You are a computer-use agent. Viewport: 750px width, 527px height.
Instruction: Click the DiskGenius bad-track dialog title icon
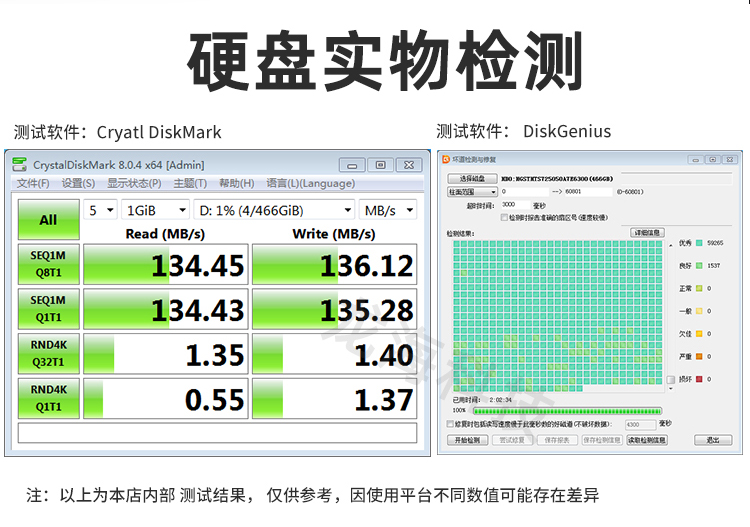pyautogui.click(x=446, y=159)
